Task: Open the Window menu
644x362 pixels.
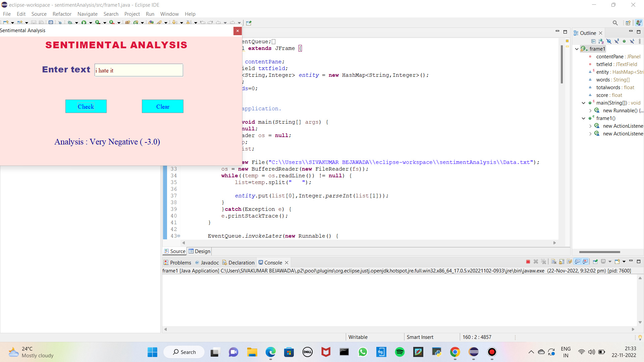Action: 169,14
